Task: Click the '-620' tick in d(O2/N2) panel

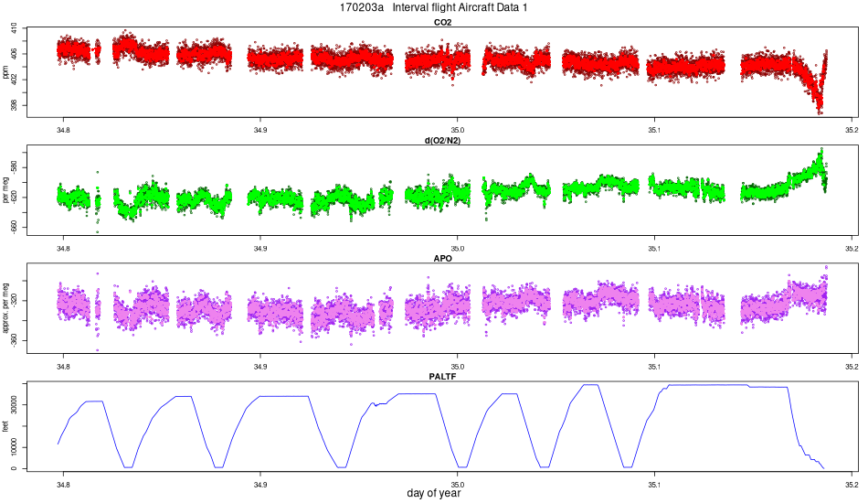Action: (14, 198)
